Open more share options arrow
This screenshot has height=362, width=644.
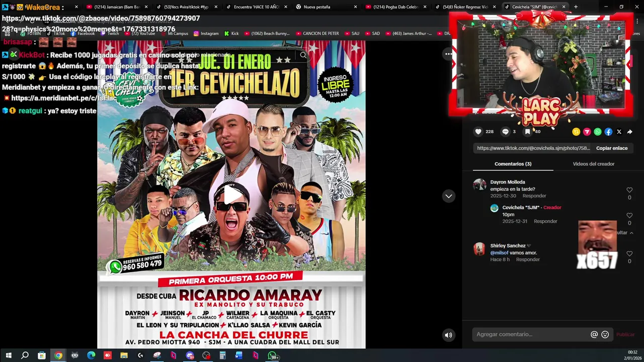coord(629,132)
